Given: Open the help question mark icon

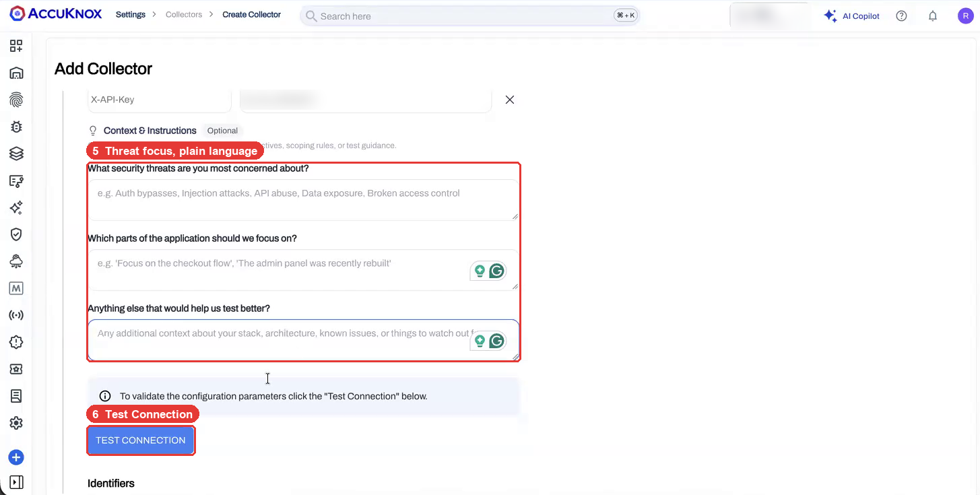Looking at the screenshot, I should 901,16.
